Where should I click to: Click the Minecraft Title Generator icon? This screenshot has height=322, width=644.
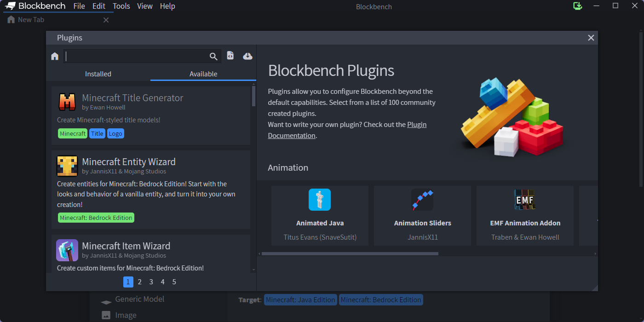pyautogui.click(x=67, y=102)
